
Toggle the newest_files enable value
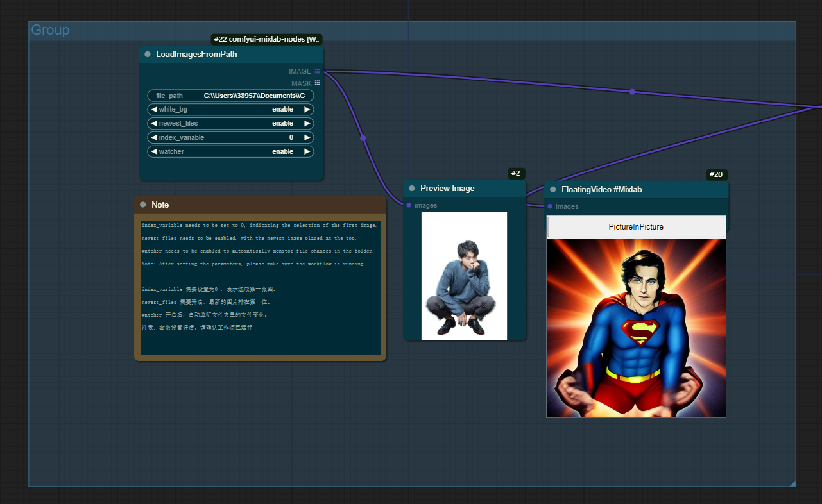click(282, 124)
